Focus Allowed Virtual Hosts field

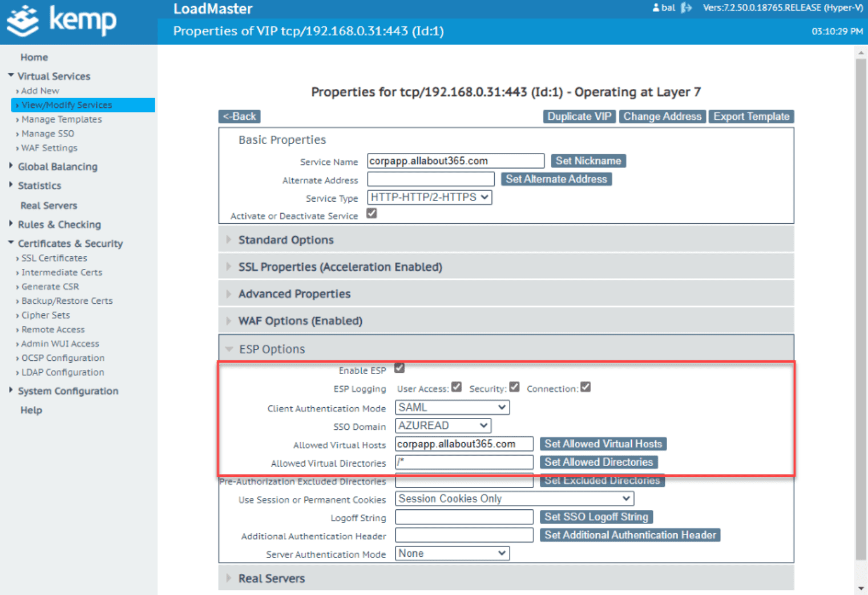tap(464, 444)
